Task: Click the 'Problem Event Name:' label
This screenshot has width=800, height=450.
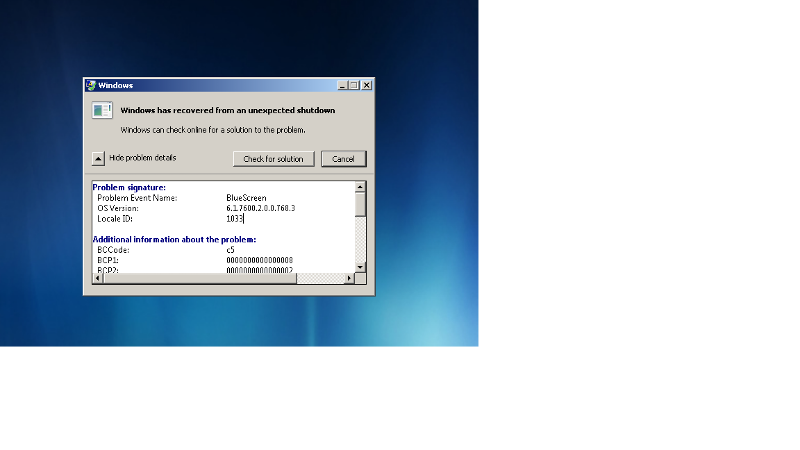Action: 137,198
